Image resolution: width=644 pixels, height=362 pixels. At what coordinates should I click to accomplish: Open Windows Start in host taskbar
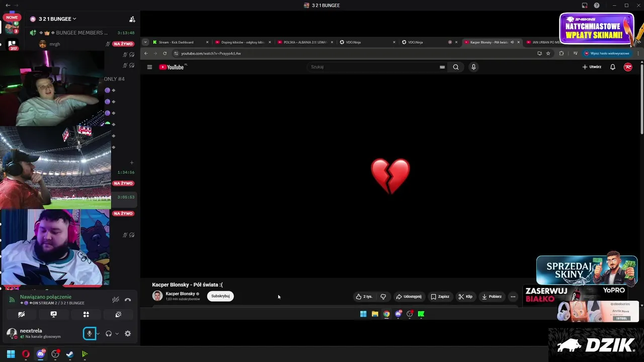coord(11,354)
